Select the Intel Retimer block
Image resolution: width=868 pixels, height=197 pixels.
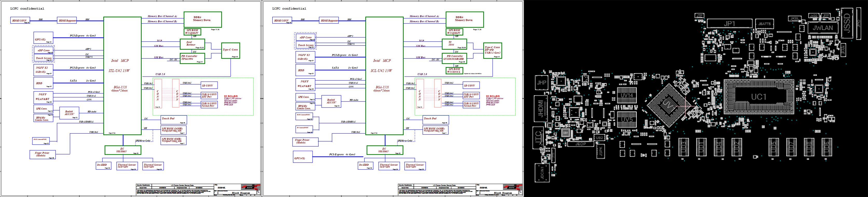click(x=192, y=44)
